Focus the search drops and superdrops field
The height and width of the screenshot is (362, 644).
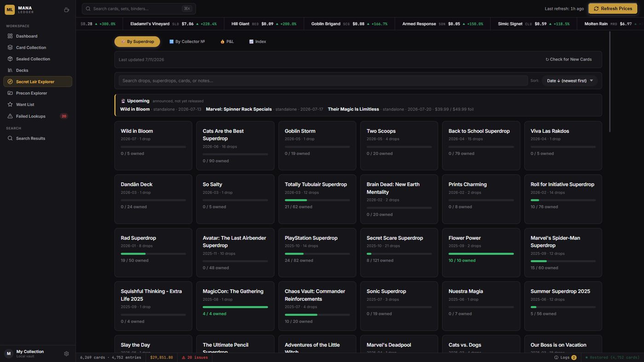(323, 81)
